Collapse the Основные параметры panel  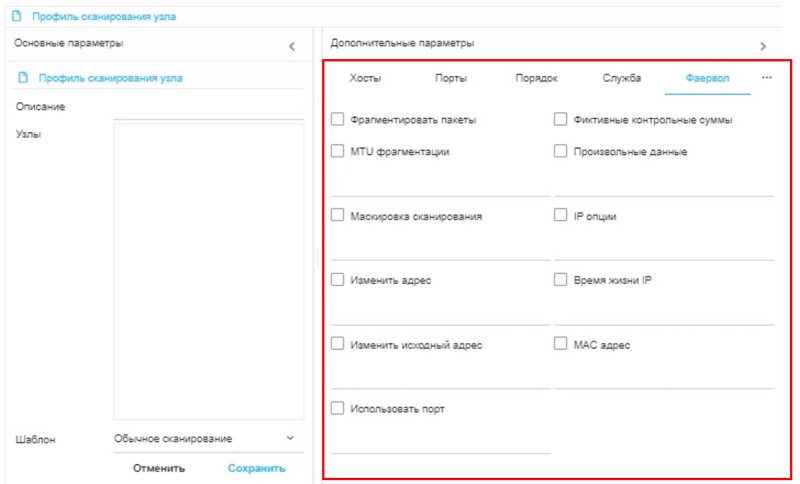pos(292,46)
